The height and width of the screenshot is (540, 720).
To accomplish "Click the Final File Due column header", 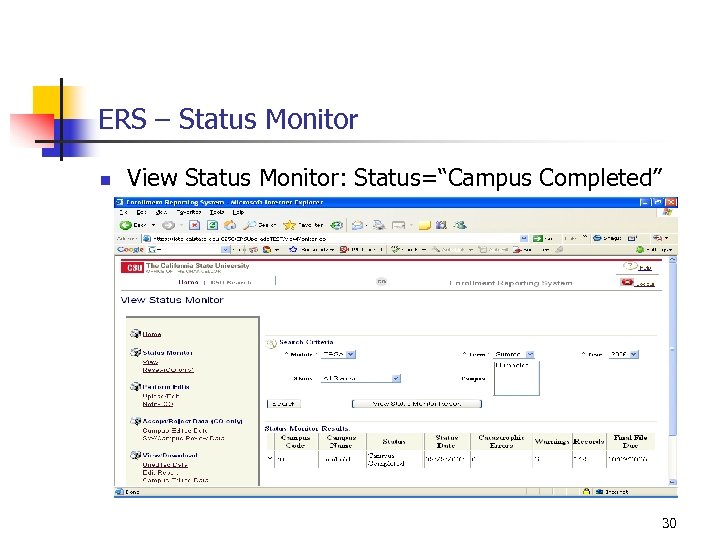I will point(630,441).
